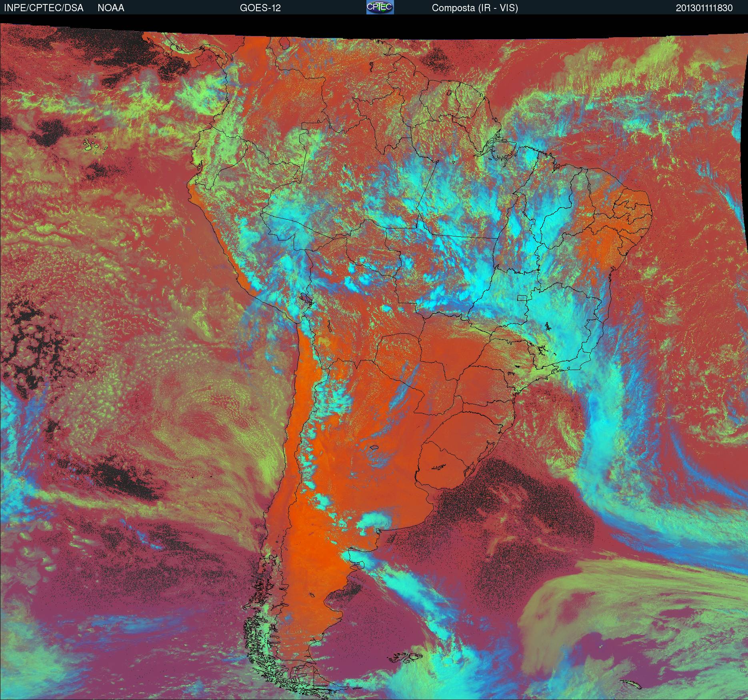Click the INPE/CPTEC/DSA header text
The image size is (748, 700).
click(44, 8)
